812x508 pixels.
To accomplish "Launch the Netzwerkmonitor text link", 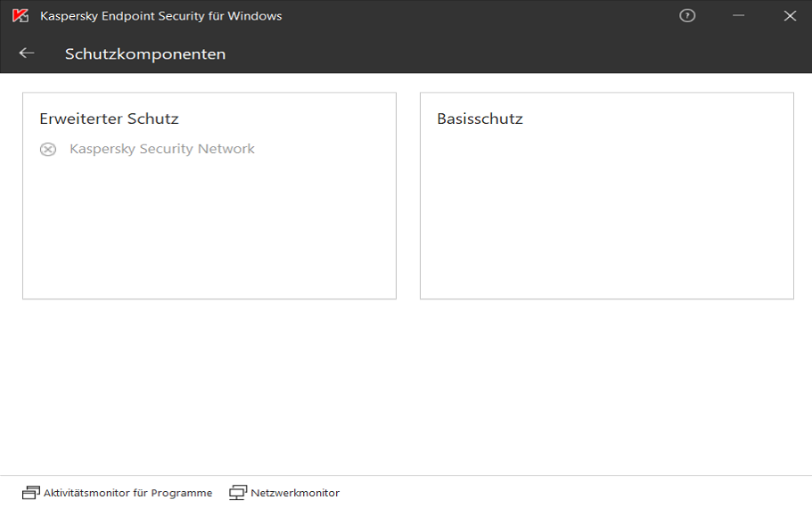I will tap(295, 493).
